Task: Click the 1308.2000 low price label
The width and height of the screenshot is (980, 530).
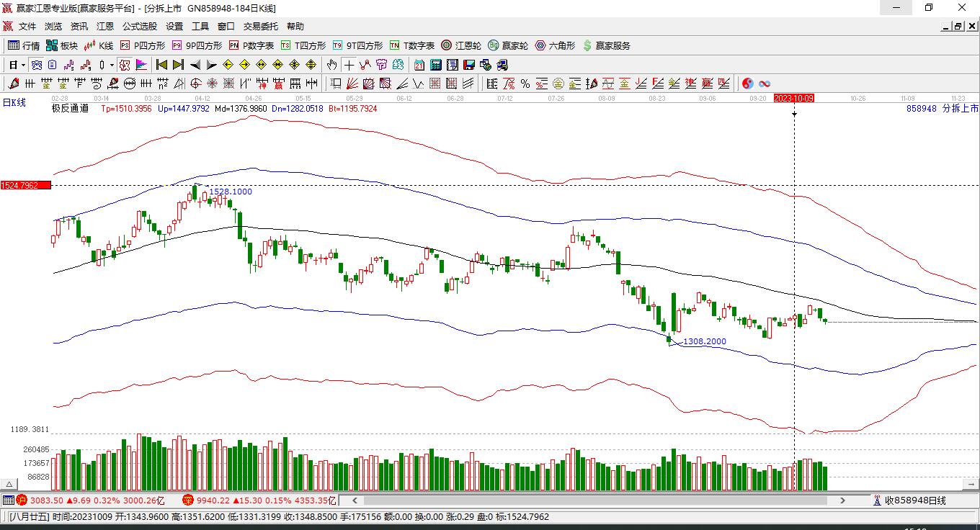Action: pos(705,341)
